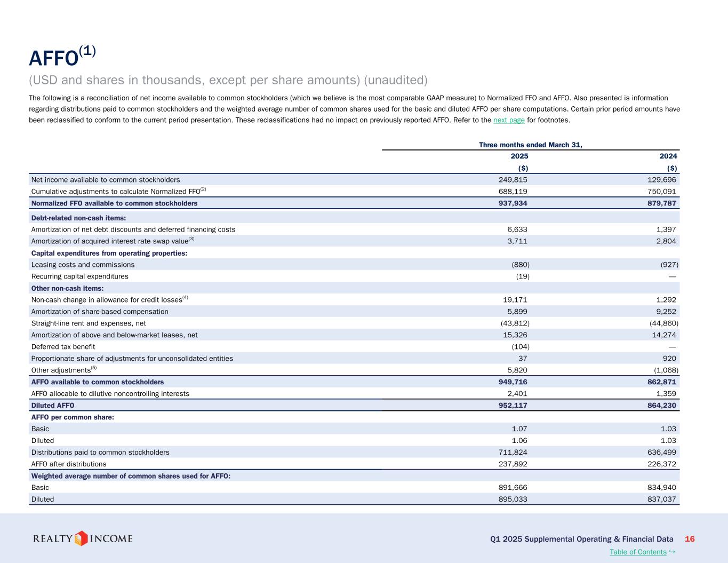This screenshot has height=563, width=728.
Task: Select the 2024 column header
Action: click(668, 156)
